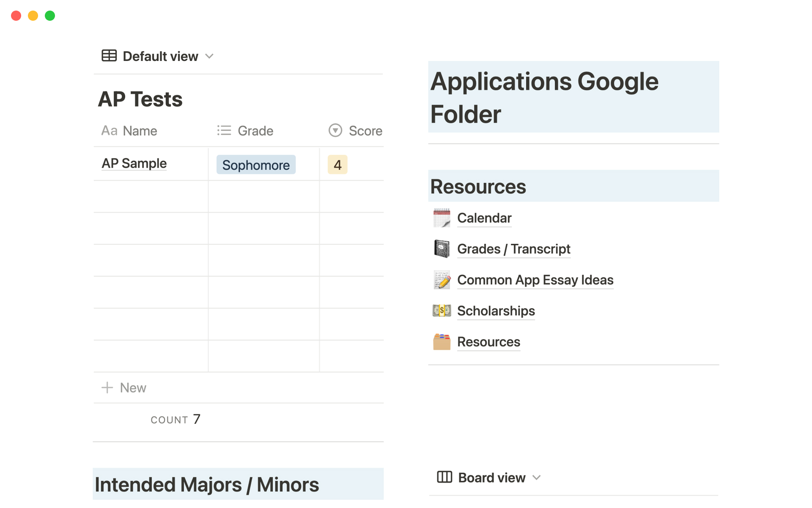This screenshot has height=508, width=812.
Task: Open the Calendar page link
Action: pos(484,218)
